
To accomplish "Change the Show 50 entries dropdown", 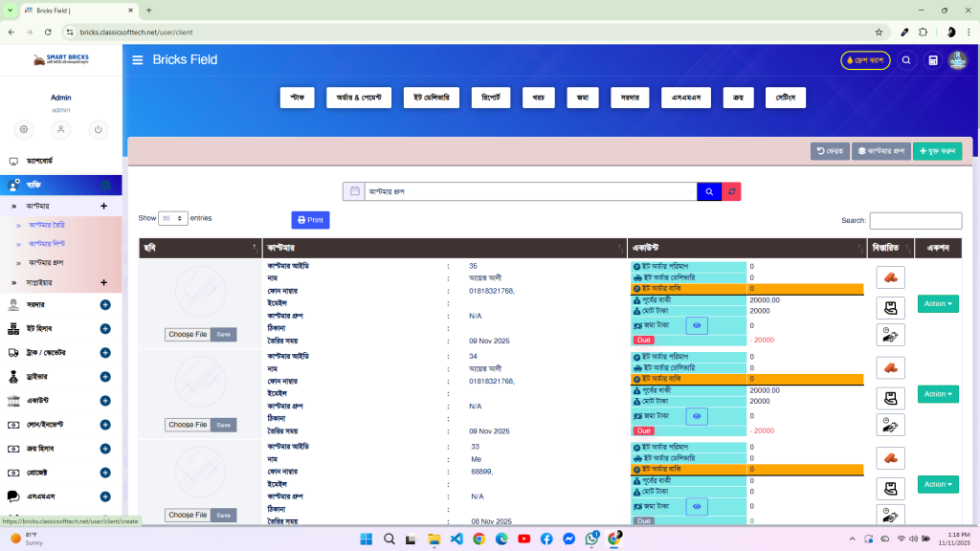I will pos(173,218).
